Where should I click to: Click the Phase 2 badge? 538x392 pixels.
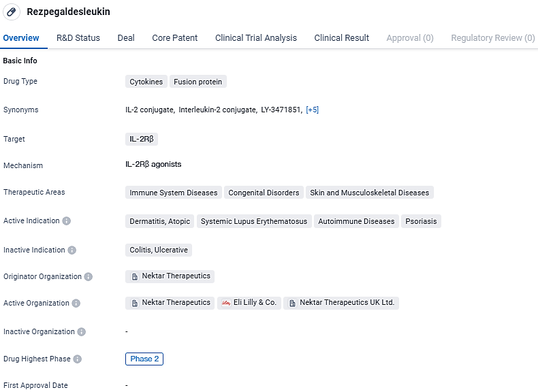[144, 359]
